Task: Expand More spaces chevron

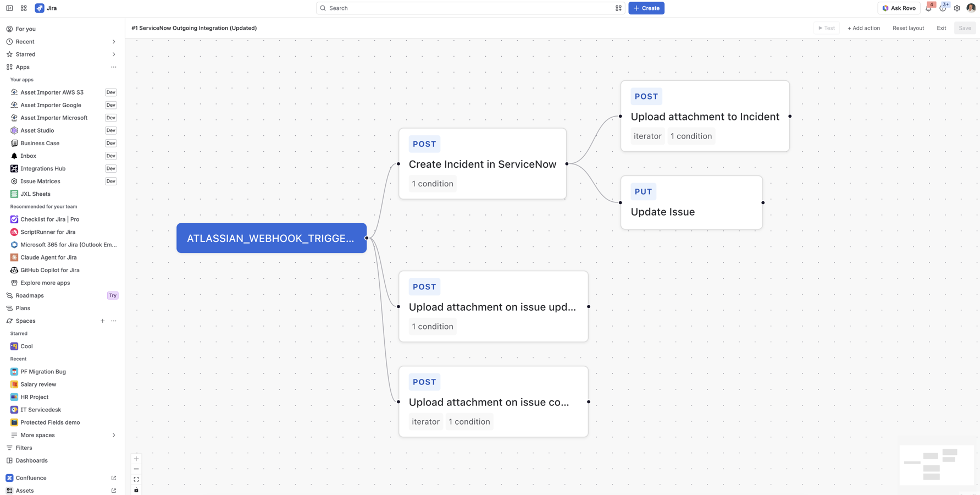Action: coord(114,435)
